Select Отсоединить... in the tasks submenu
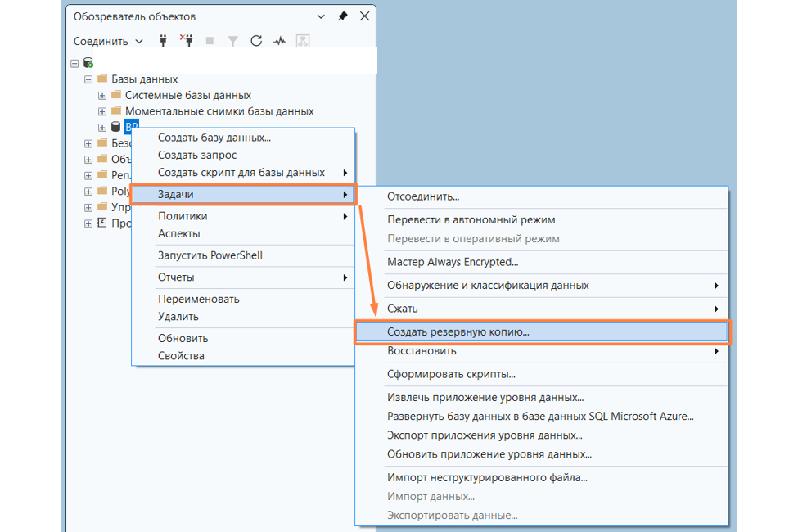 (x=542, y=196)
